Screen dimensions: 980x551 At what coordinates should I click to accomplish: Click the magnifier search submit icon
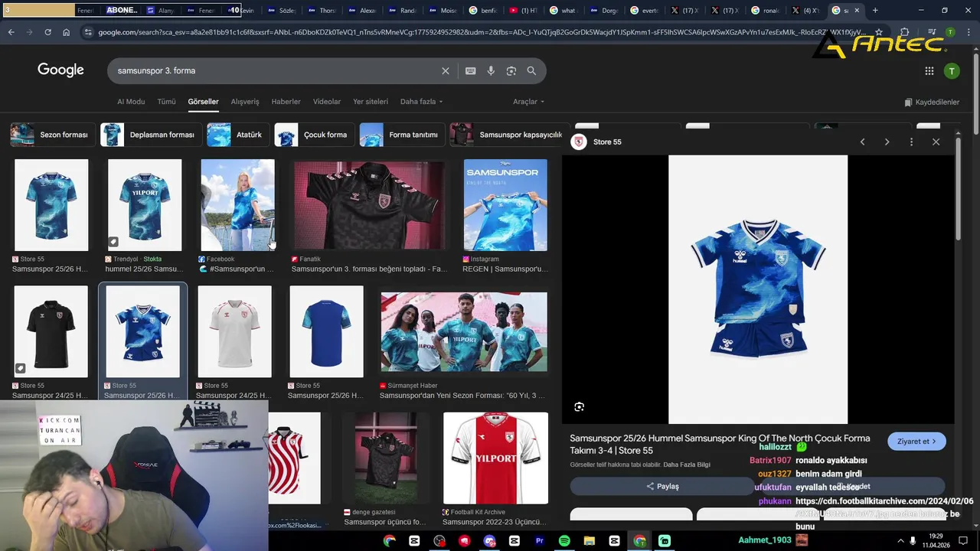click(531, 70)
